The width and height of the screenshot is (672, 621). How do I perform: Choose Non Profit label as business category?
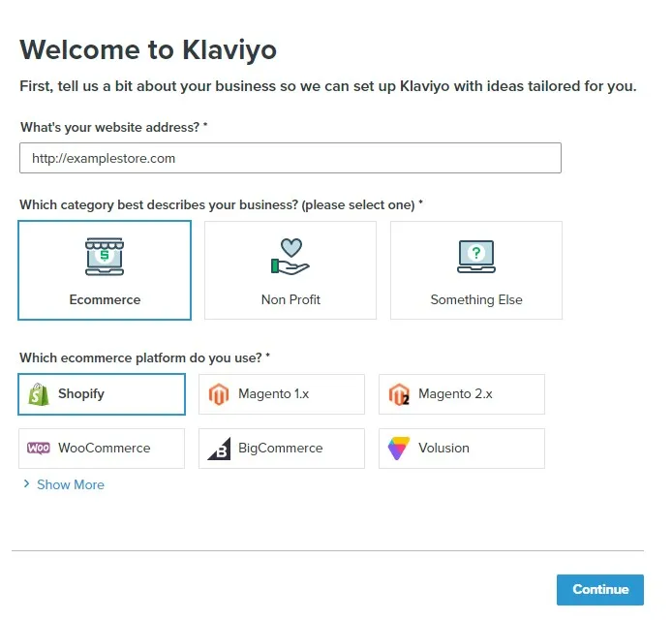(x=290, y=299)
